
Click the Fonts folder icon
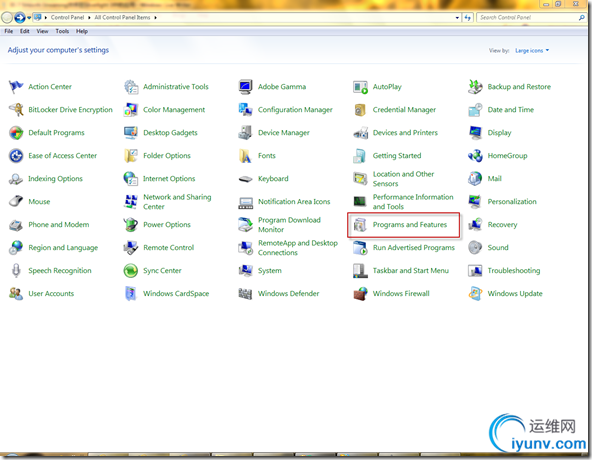pyautogui.click(x=245, y=156)
